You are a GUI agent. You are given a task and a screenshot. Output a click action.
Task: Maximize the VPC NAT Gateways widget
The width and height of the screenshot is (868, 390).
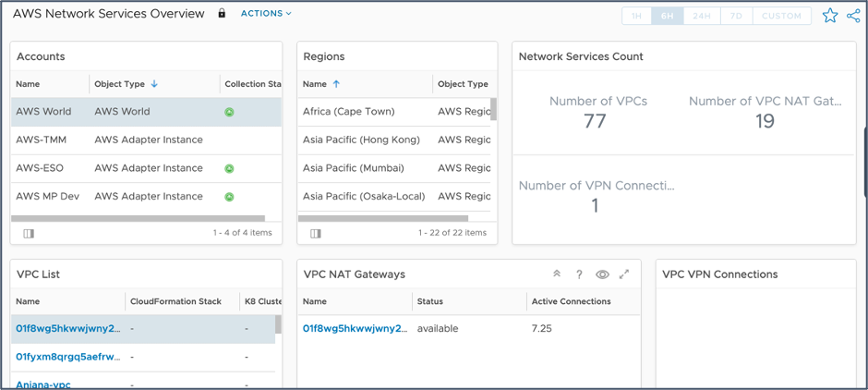click(624, 274)
